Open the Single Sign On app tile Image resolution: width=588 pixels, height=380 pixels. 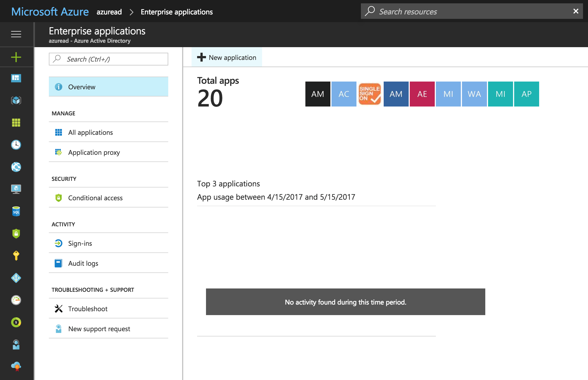click(x=370, y=94)
